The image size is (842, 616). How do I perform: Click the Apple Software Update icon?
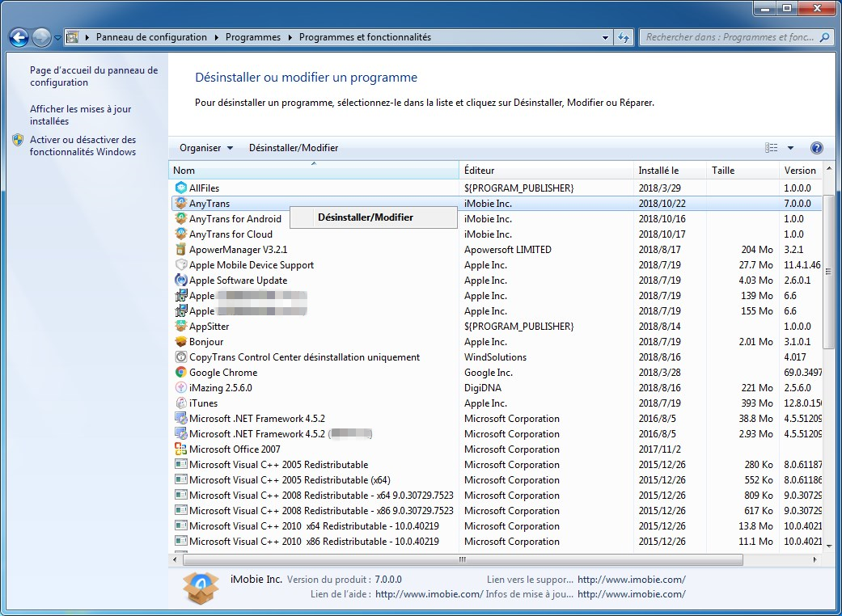[x=181, y=280]
